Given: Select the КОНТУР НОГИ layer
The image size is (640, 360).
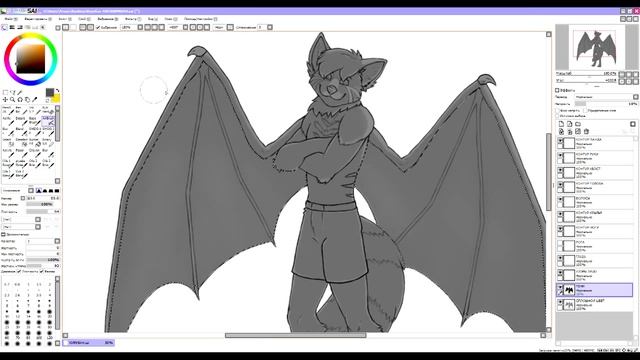Looking at the screenshot, I should (595, 231).
